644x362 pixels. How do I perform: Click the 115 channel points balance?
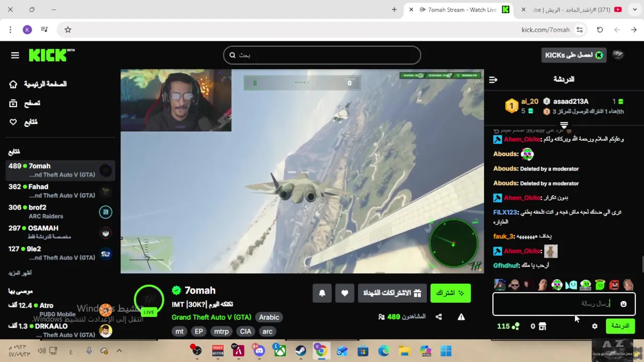[508, 326]
